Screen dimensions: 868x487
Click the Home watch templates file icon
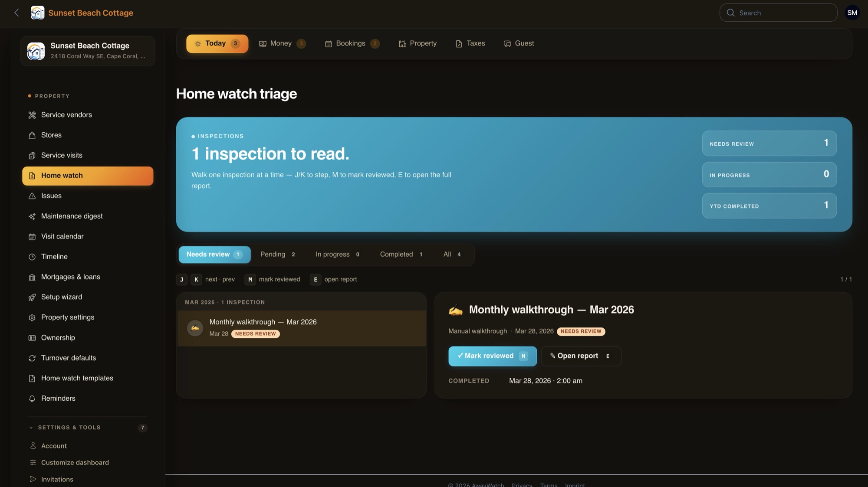point(32,378)
